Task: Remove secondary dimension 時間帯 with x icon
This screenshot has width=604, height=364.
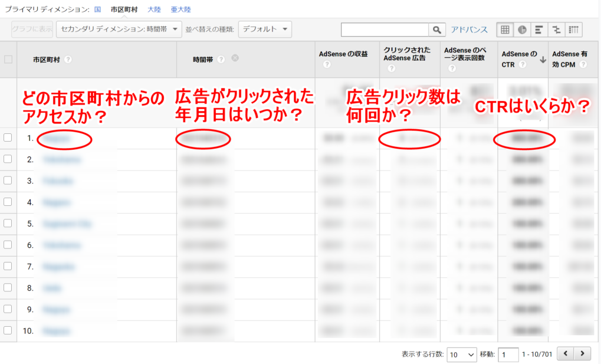Action: pos(235,58)
